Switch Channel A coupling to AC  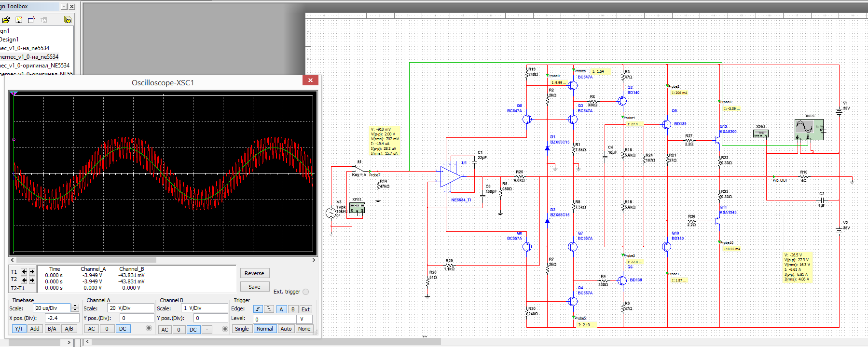point(91,329)
